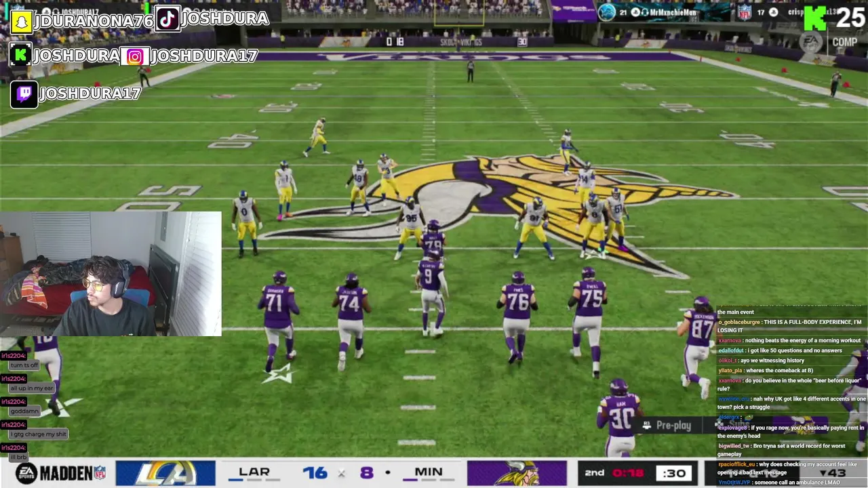The width and height of the screenshot is (868, 488).
Task: Click the COMP label
Action: pyautogui.click(x=844, y=42)
